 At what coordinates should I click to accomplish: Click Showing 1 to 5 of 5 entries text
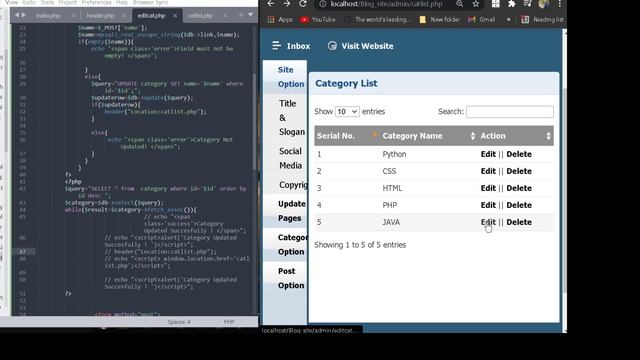click(x=360, y=245)
